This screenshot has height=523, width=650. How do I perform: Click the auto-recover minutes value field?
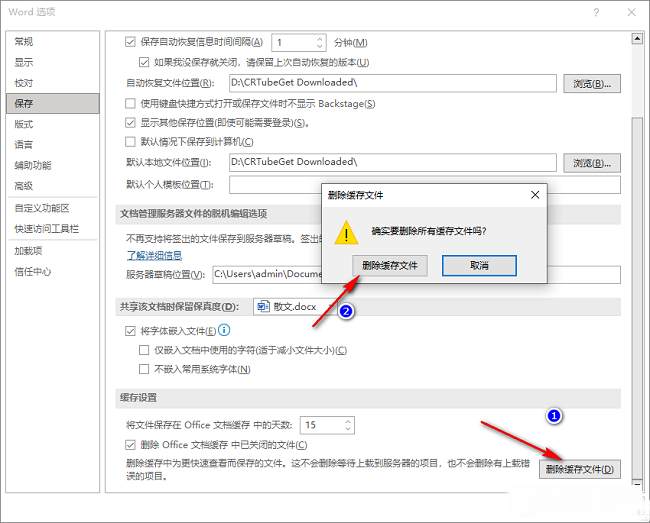click(x=293, y=42)
